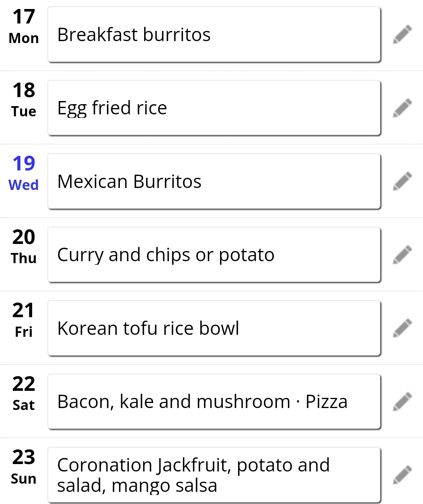The image size is (423, 504).
Task: Open the Mexican Burritos meal entry
Action: (214, 181)
